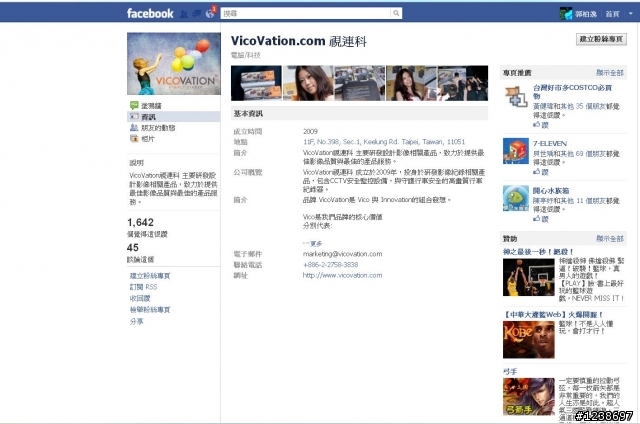Click the Kobe ad image
This screenshot has height=424, width=640.
(x=529, y=340)
